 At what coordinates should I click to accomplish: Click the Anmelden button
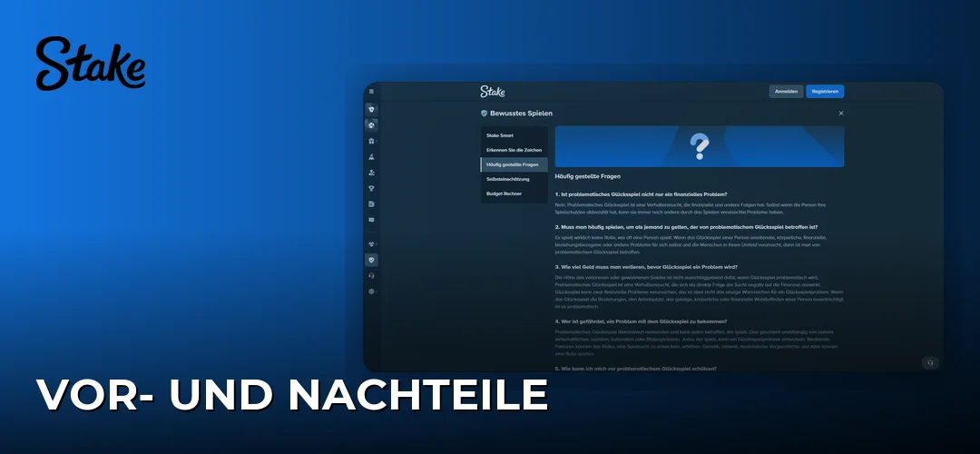786,92
